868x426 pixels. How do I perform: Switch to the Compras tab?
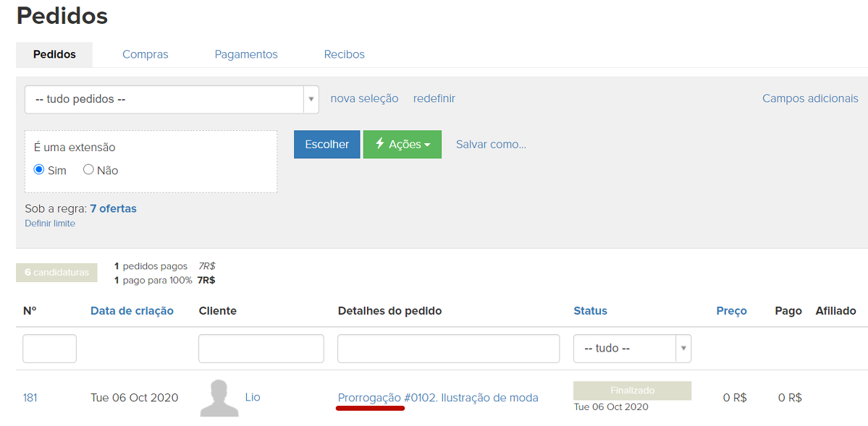click(145, 54)
